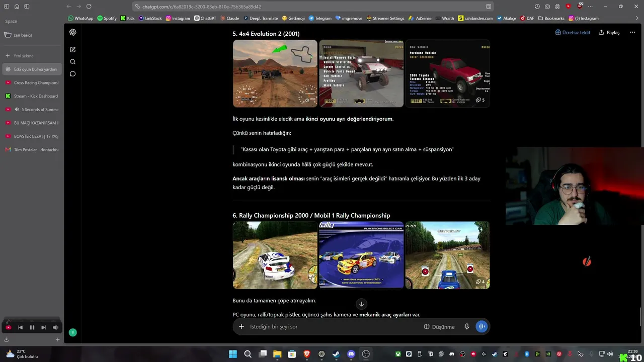Open the weather widget showing 22°C

(21, 354)
